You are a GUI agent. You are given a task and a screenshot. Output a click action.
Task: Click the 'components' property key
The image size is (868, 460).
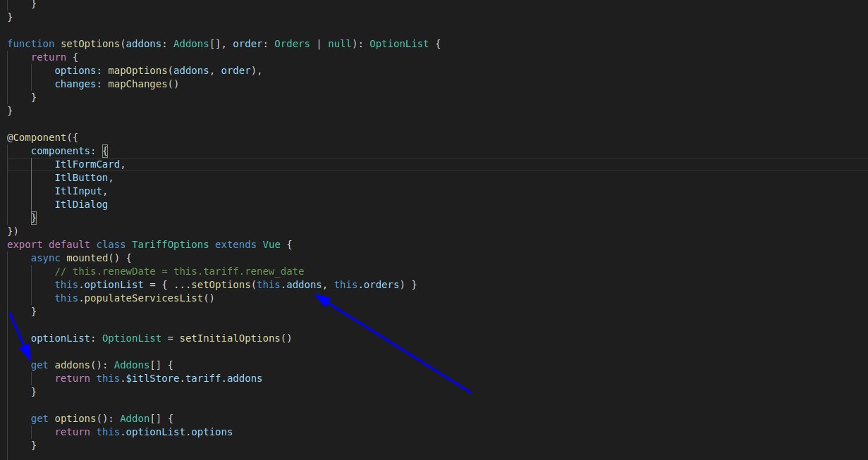pyautogui.click(x=61, y=151)
